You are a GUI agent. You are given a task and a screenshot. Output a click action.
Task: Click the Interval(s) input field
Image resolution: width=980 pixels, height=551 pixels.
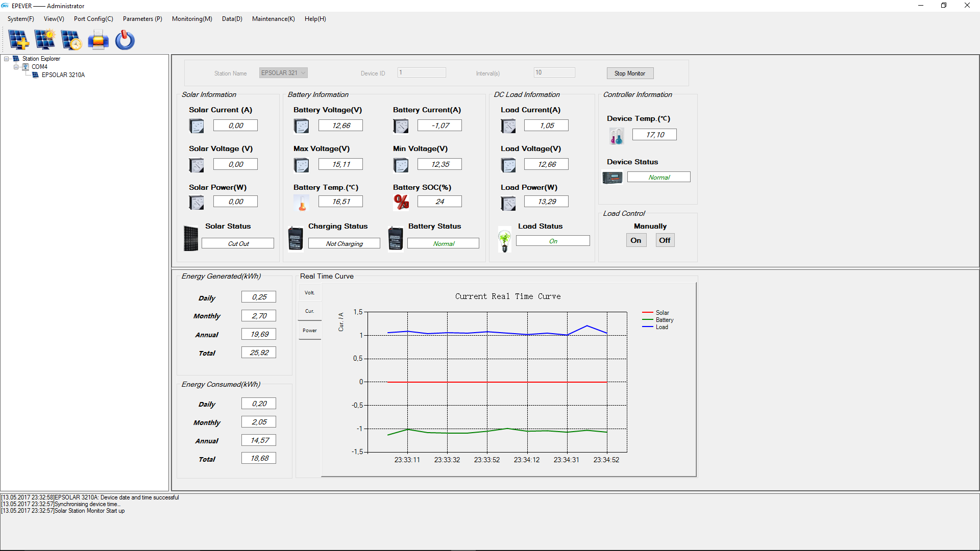pos(554,72)
